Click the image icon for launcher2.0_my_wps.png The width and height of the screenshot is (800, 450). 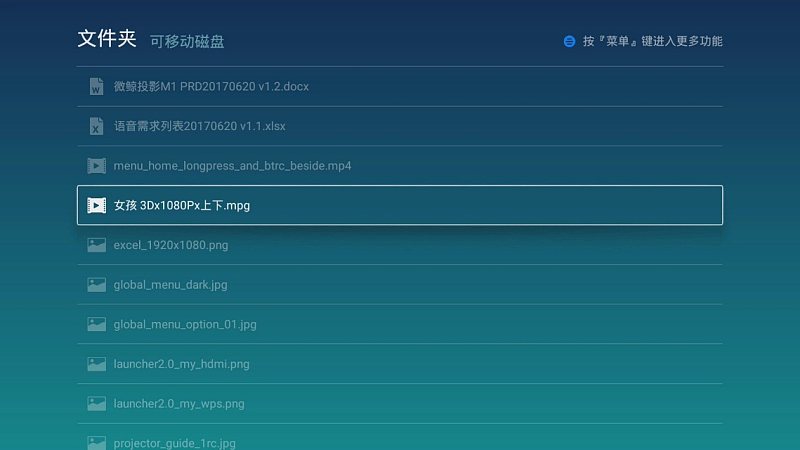tap(96, 404)
